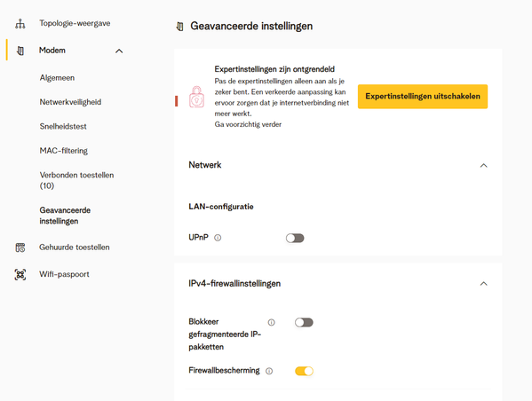Viewport: 532px width, 401px height.
Task: Open Verbonden toestellen (10) link
Action: click(x=76, y=180)
